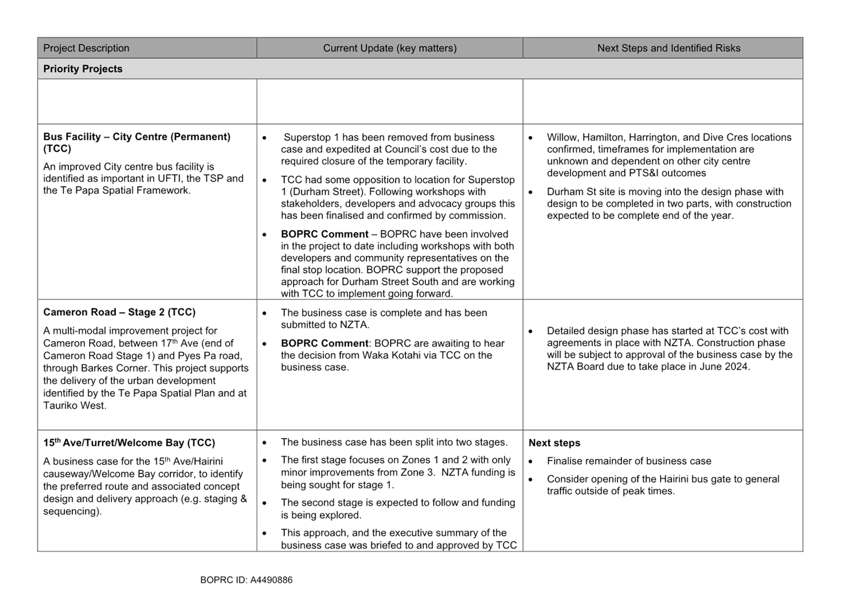
Task: Click the 'Bus Facility – City Centre (Permanent)' title
Action: (137, 142)
